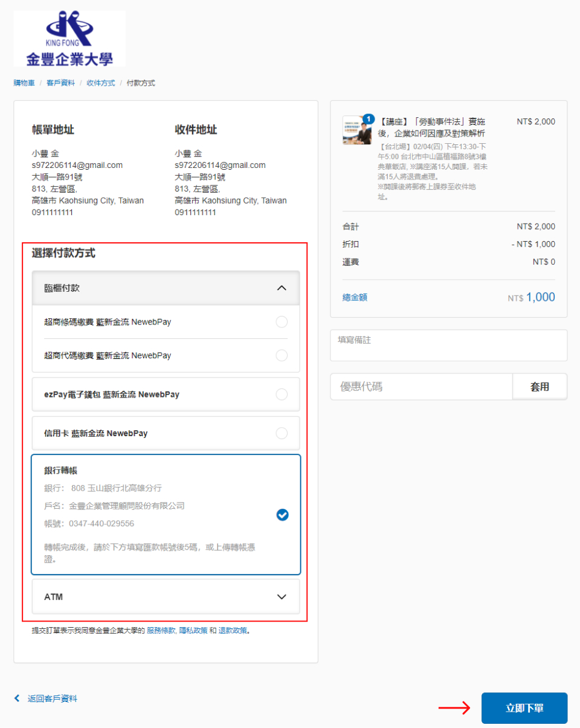Image resolution: width=580 pixels, height=728 pixels.
Task: Choose 信用卡 NewebPay payment option
Action: pos(282,433)
